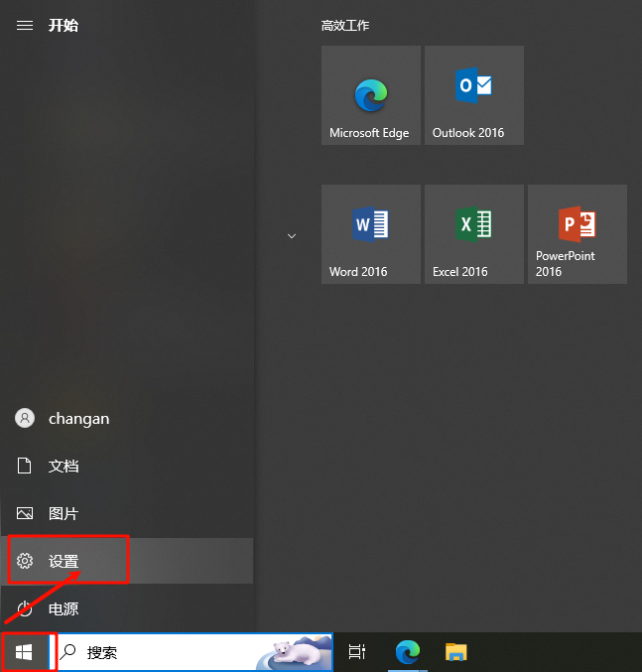The image size is (642, 672).
Task: Click the 高效工作 group heading
Action: [x=345, y=26]
